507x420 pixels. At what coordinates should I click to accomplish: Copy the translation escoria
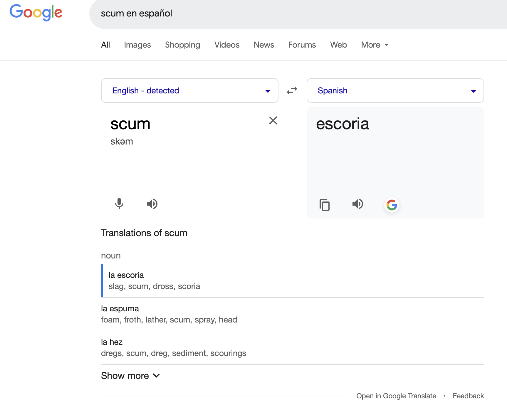click(325, 205)
